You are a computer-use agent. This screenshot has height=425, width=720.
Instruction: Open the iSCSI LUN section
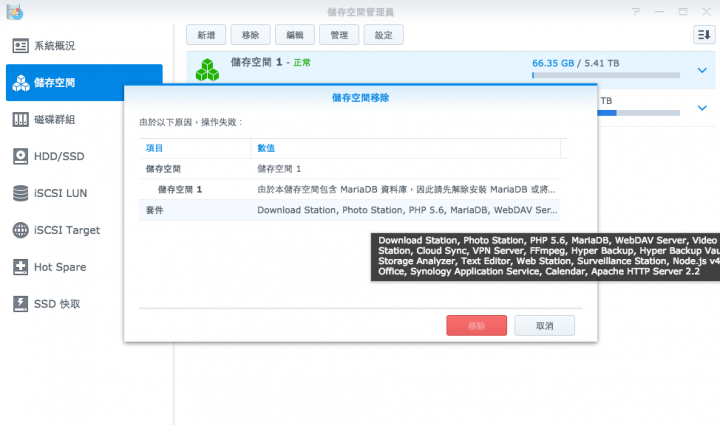[65, 193]
